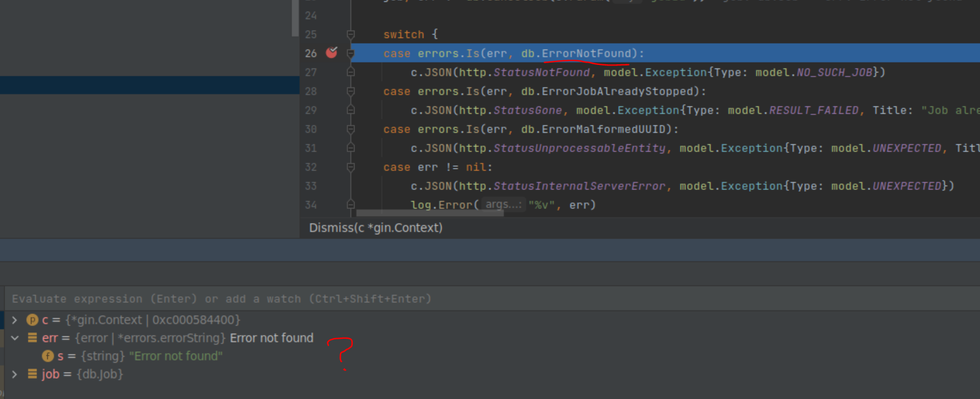Click the fold marker on line 34
Viewport: 980px width, 399px height.
pos(350,204)
